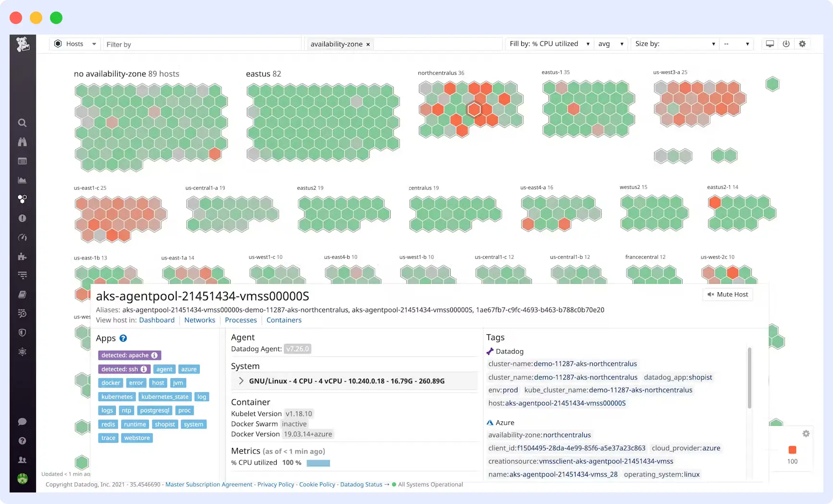Download host map data via the download icon

[786, 44]
